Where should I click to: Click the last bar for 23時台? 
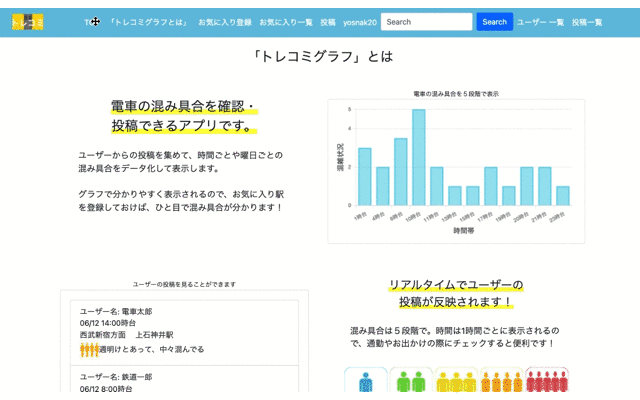562,196
